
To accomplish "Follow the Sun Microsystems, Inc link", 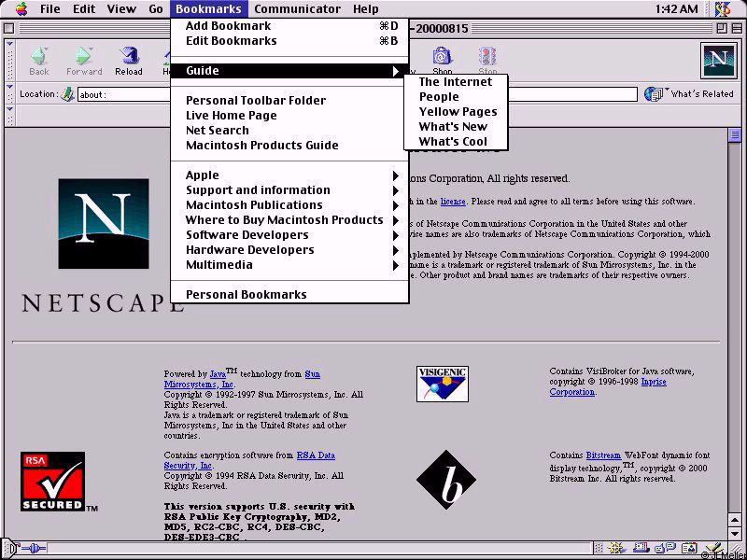I will pos(199,385).
